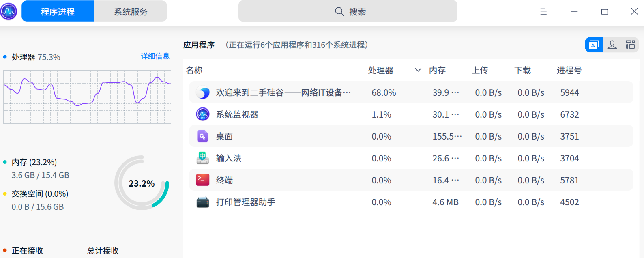The width and height of the screenshot is (644, 258).
Task: Click the 输入法 keyboard icon
Action: pyautogui.click(x=203, y=158)
